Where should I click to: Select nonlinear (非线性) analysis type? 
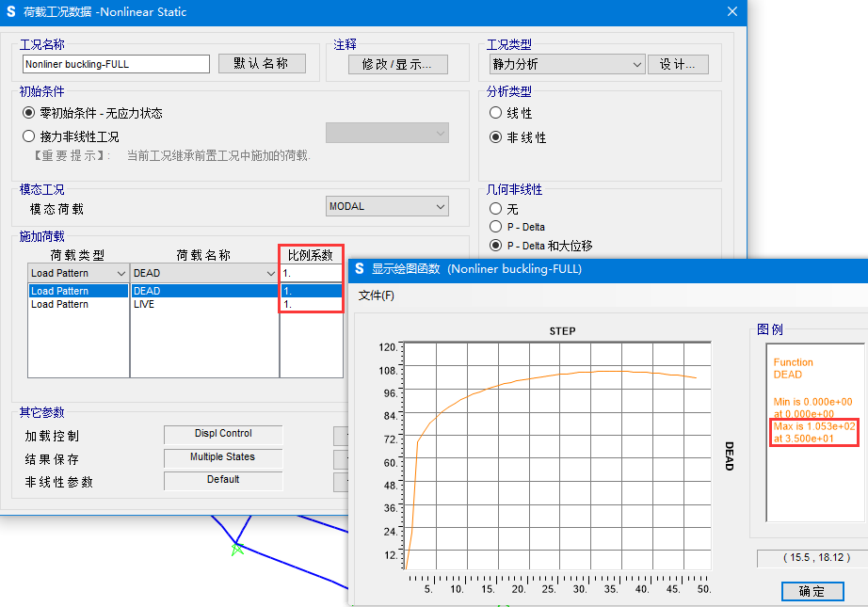pos(496,137)
